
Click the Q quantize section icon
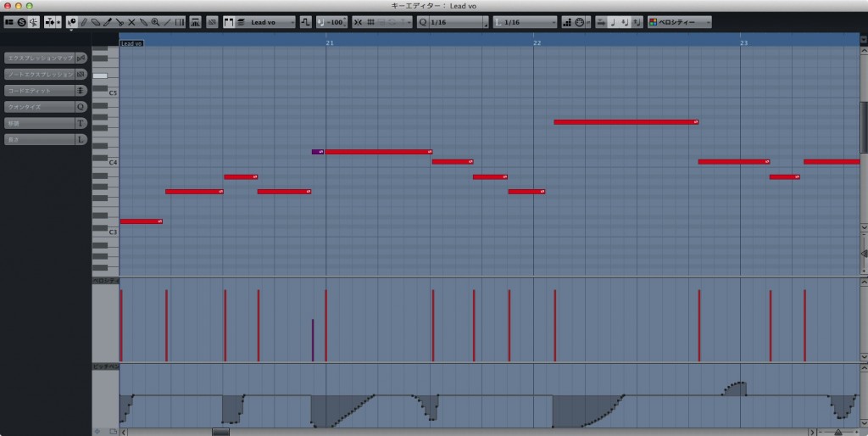pos(81,107)
